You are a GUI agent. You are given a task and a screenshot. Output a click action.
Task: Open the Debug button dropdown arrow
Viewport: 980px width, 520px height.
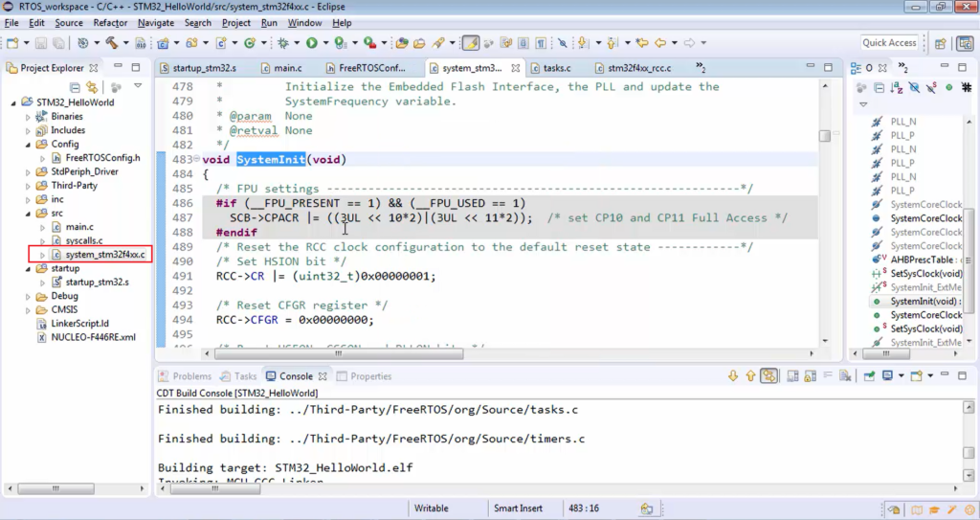click(297, 43)
